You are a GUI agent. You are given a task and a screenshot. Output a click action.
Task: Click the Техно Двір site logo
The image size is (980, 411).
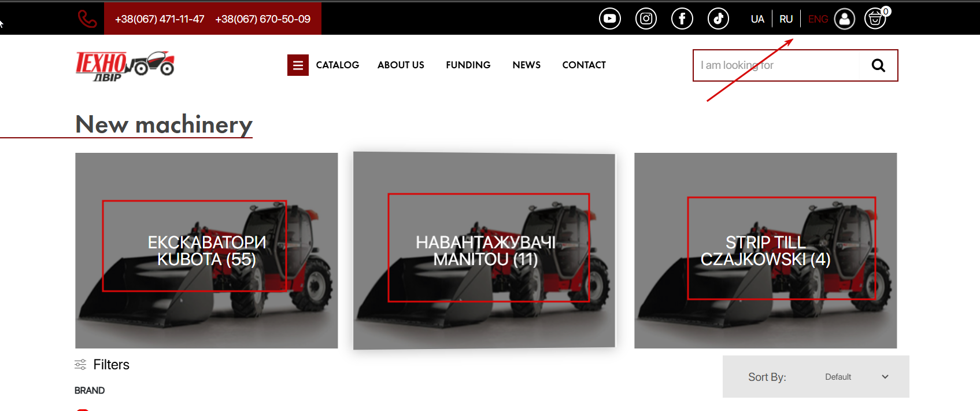click(125, 66)
